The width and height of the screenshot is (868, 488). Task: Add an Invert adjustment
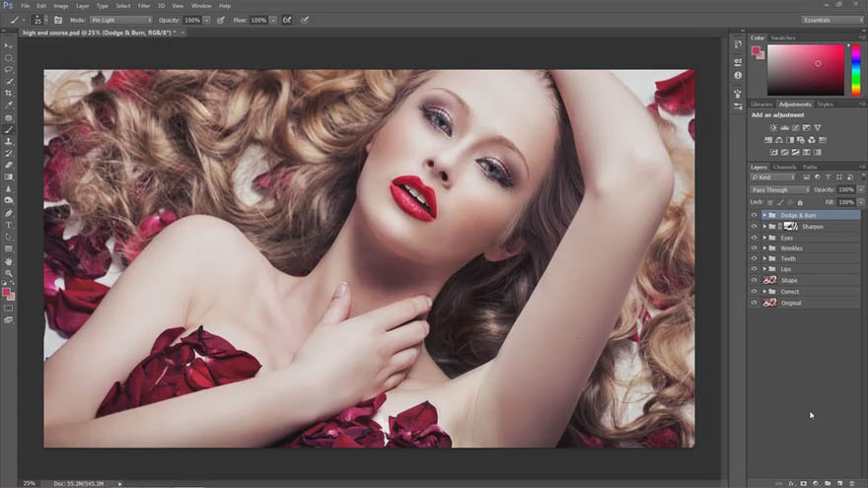(773, 152)
